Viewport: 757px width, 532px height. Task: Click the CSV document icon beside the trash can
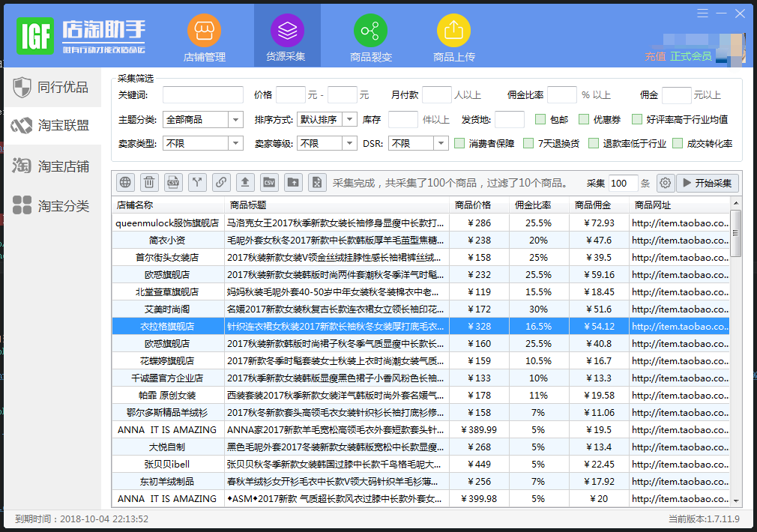coord(173,183)
